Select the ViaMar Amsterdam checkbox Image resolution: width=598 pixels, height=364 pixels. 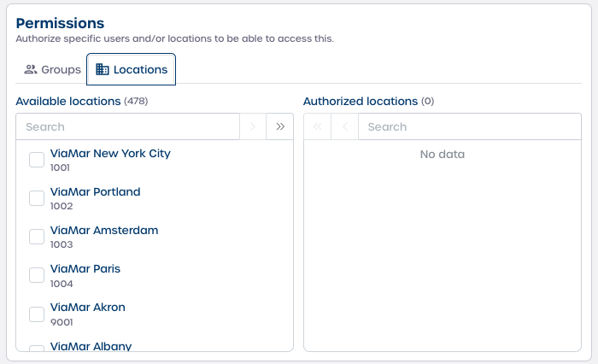click(x=37, y=237)
